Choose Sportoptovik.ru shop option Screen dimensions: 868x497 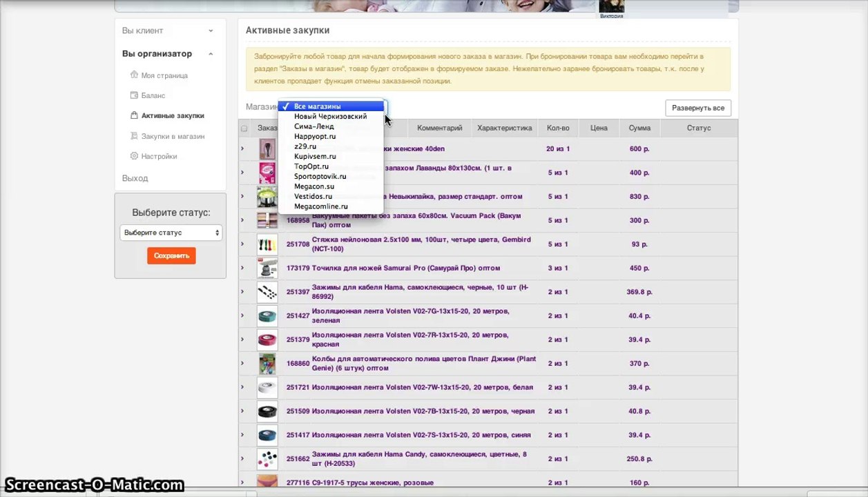[x=331, y=177]
